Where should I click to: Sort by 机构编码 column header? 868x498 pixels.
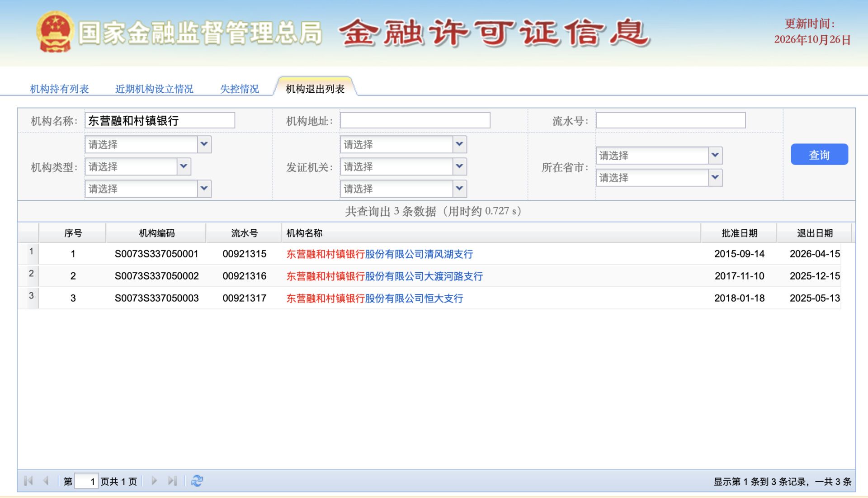tap(156, 233)
